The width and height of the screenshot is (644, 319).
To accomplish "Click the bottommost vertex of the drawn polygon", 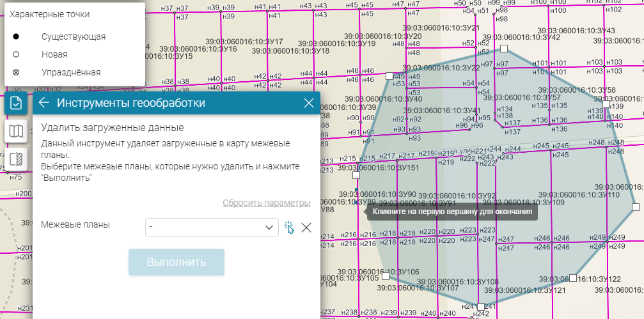I will (480, 307).
